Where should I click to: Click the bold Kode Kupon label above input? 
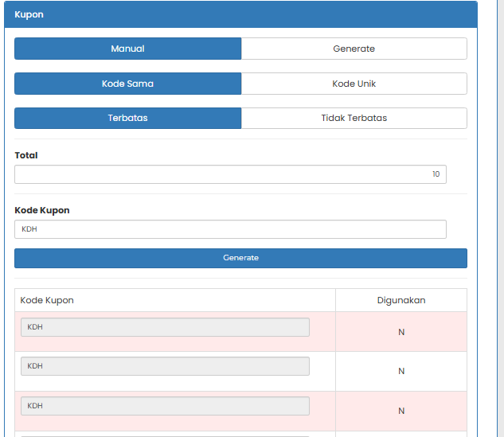42,210
